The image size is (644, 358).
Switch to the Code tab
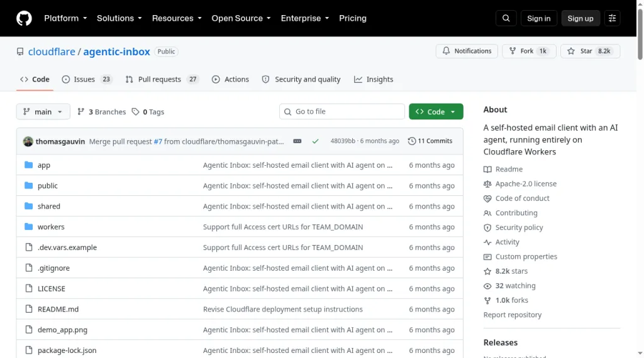pyautogui.click(x=35, y=79)
